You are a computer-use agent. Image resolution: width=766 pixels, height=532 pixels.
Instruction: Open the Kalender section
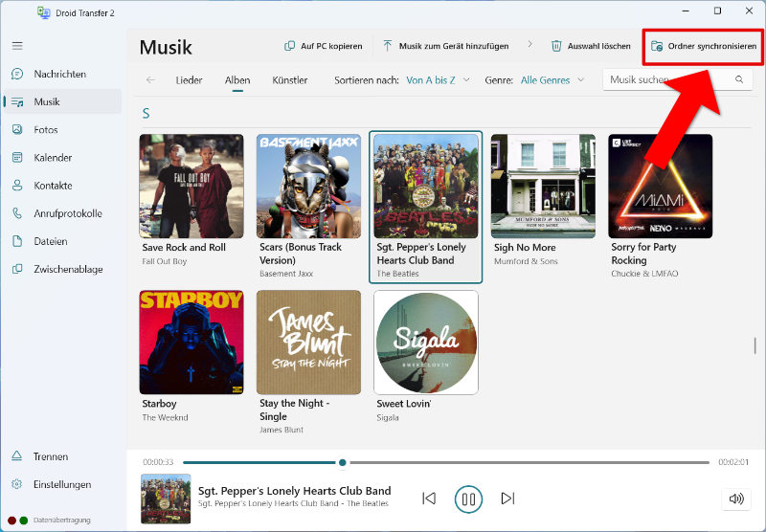click(x=62, y=157)
